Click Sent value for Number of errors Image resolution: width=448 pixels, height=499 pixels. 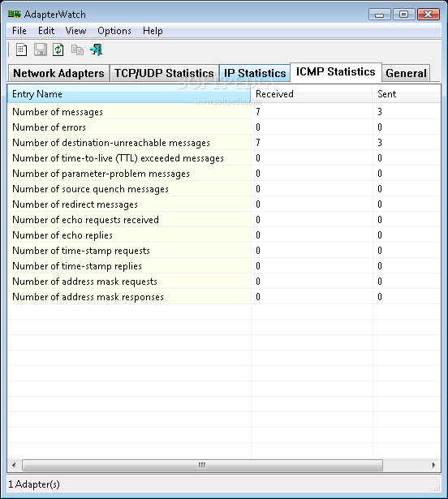[380, 127]
